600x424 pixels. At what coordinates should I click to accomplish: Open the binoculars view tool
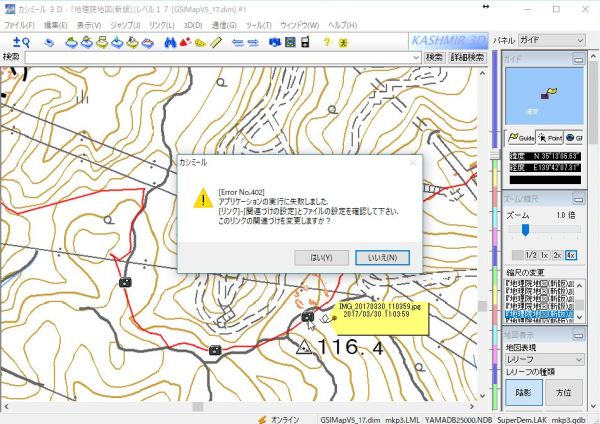point(170,42)
